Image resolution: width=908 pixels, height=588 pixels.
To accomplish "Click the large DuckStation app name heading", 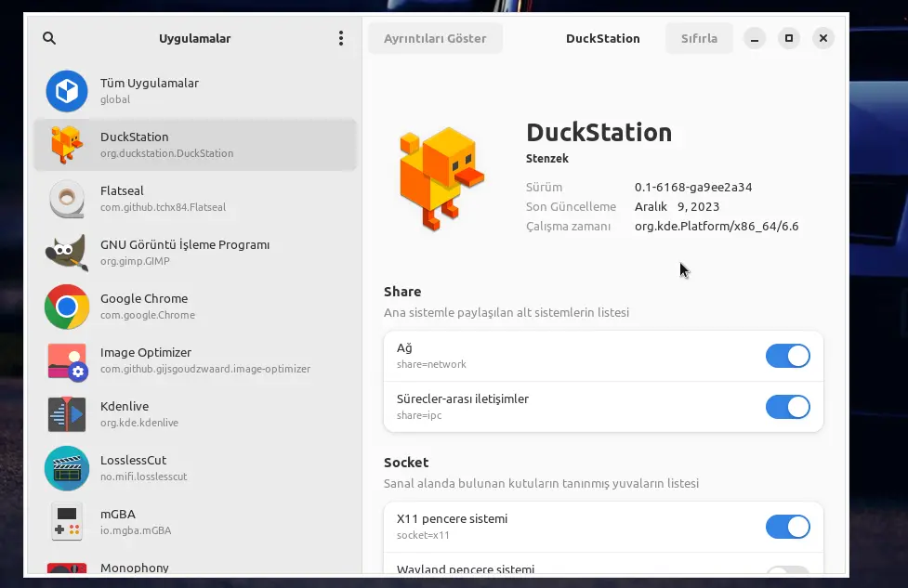I will click(599, 133).
